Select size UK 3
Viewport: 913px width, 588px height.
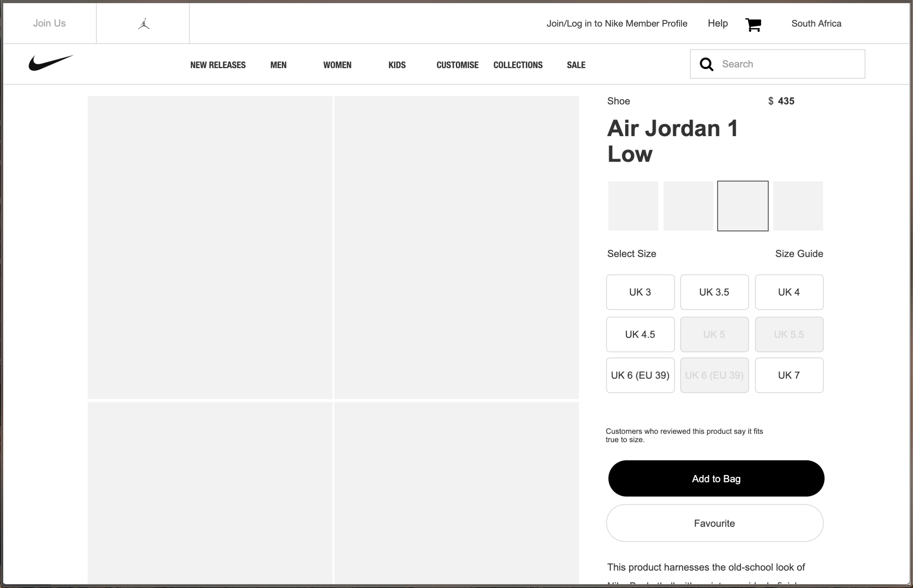tap(640, 292)
